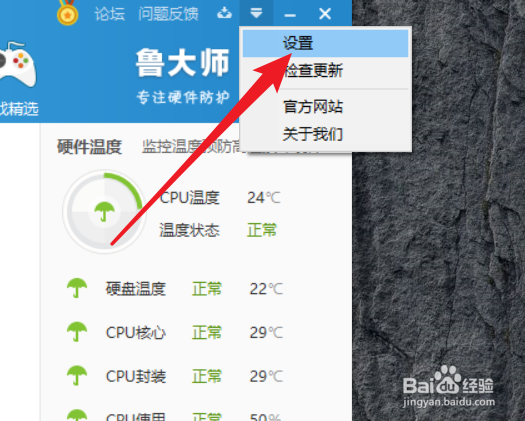Open the 问题反馈 link

pyautogui.click(x=168, y=14)
